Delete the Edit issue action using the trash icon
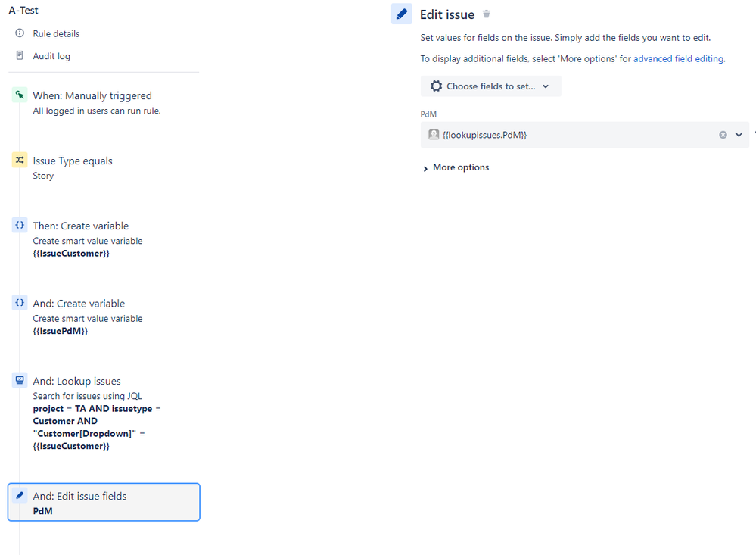The image size is (756, 555). [486, 14]
